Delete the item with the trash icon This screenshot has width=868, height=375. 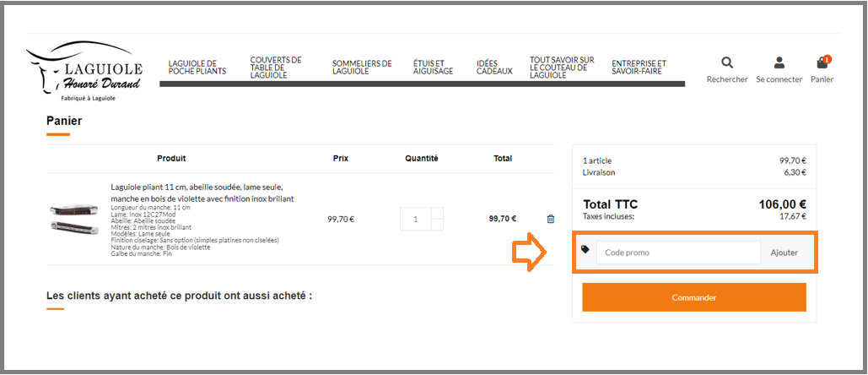pos(551,219)
